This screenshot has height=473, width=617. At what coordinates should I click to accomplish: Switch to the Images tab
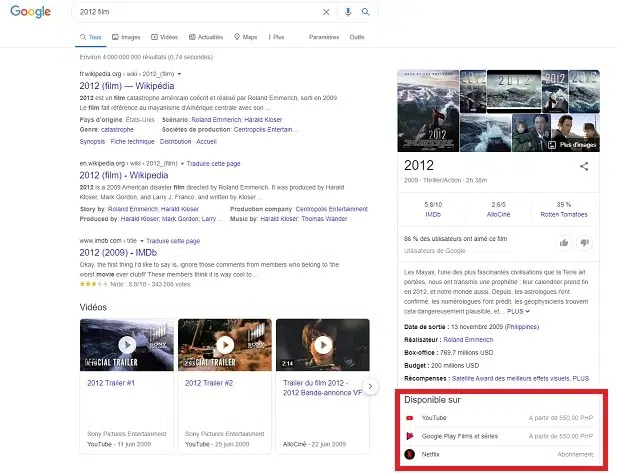pos(126,37)
